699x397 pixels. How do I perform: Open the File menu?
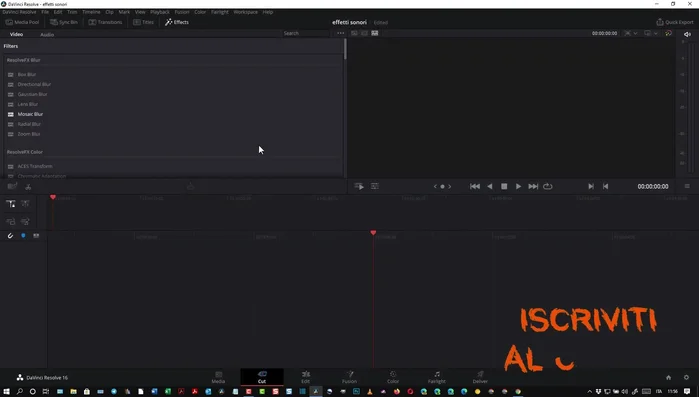(45, 12)
